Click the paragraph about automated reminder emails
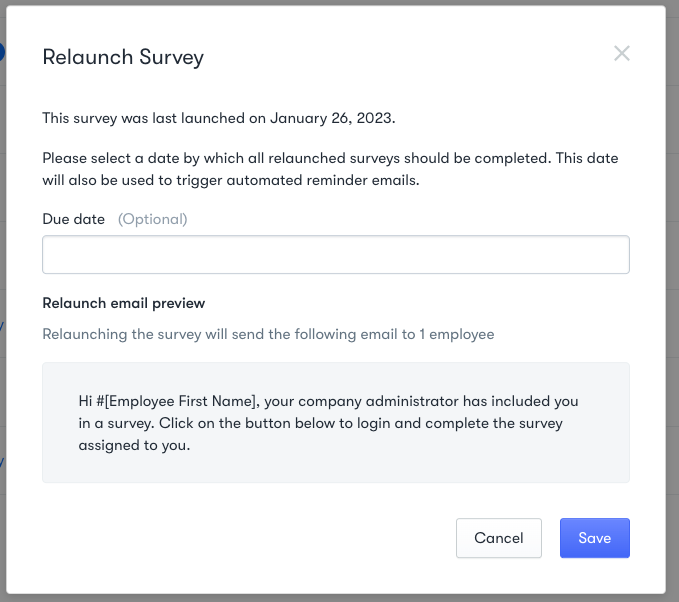Image resolution: width=679 pixels, height=602 pixels. pyautogui.click(x=330, y=169)
